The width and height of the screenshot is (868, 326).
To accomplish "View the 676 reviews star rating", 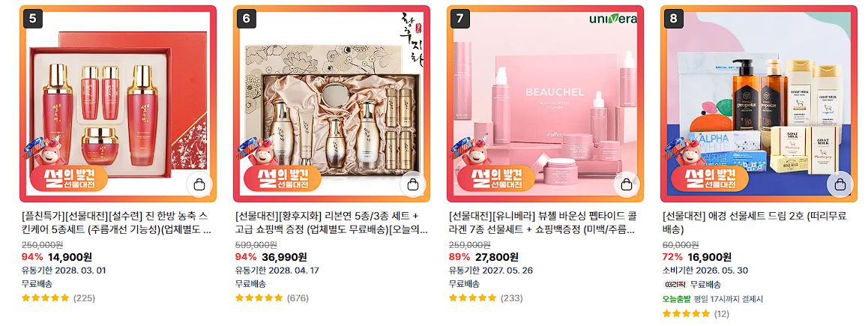I will pos(272,298).
